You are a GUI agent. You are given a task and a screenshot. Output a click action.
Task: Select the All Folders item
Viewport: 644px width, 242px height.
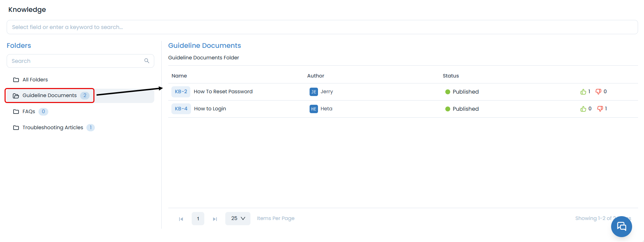coord(35,80)
